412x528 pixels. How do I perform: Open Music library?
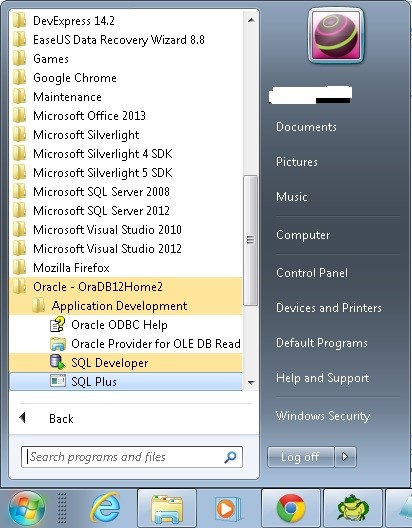coord(292,197)
